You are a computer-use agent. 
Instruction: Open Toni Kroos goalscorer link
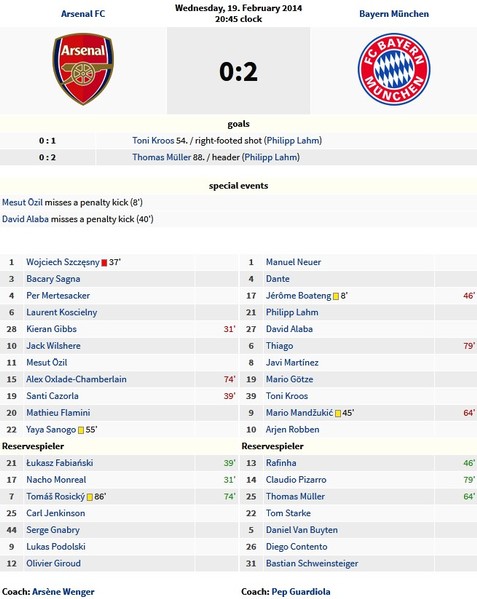(x=153, y=141)
